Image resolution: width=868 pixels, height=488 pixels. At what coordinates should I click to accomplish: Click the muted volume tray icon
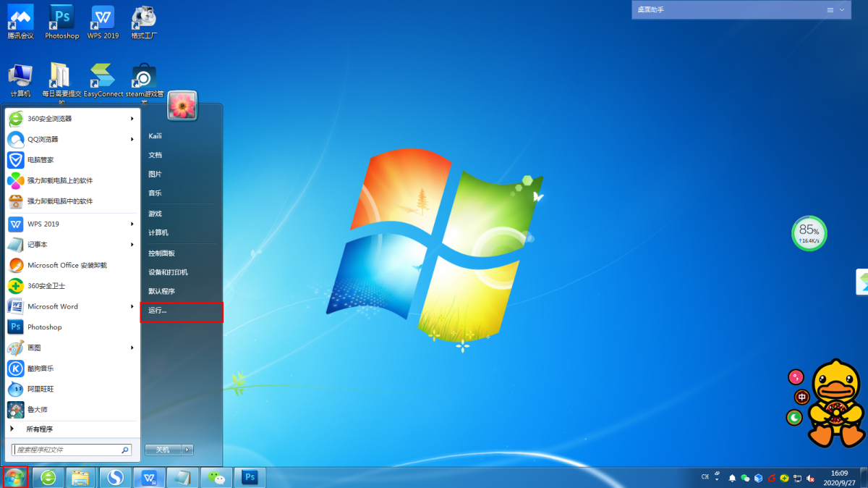point(810,478)
